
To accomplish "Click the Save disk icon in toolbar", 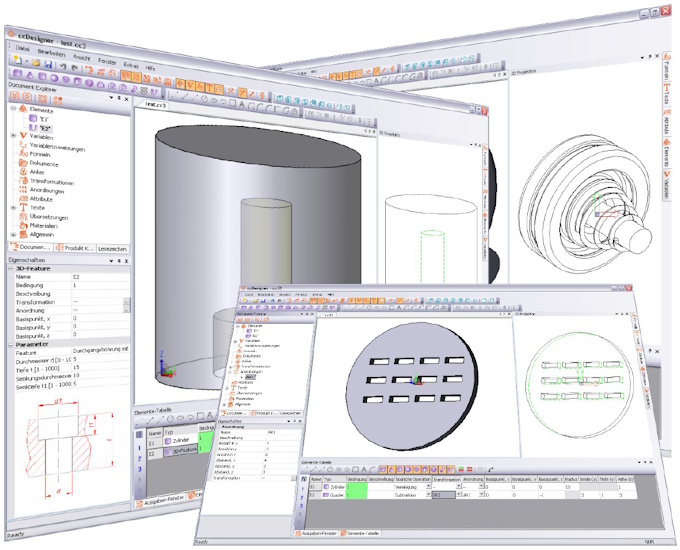I will (x=46, y=63).
